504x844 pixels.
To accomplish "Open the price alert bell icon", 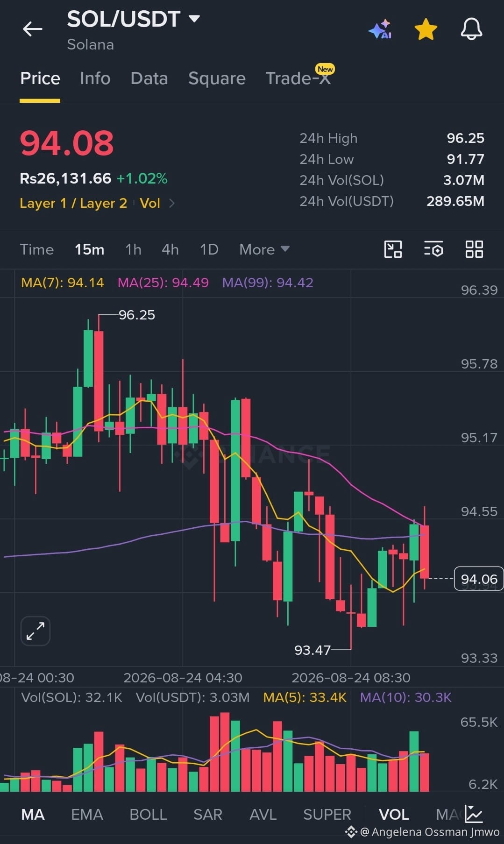I will coord(471,29).
